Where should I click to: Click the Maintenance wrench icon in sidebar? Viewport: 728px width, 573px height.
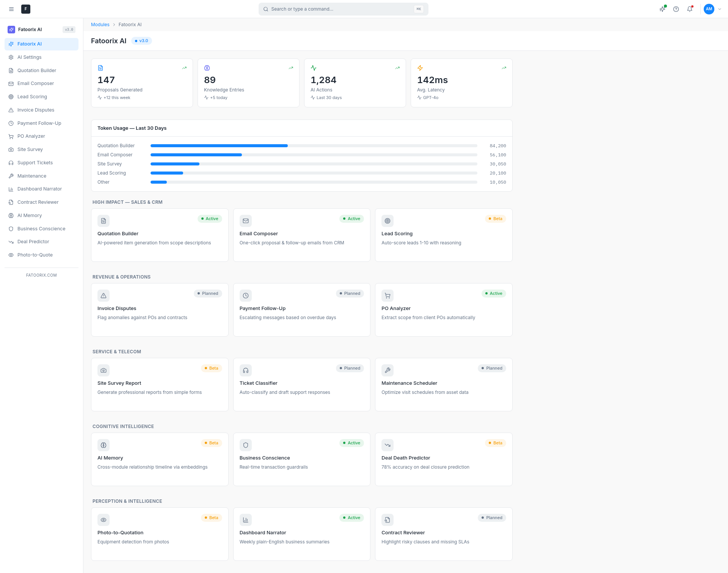(x=11, y=176)
